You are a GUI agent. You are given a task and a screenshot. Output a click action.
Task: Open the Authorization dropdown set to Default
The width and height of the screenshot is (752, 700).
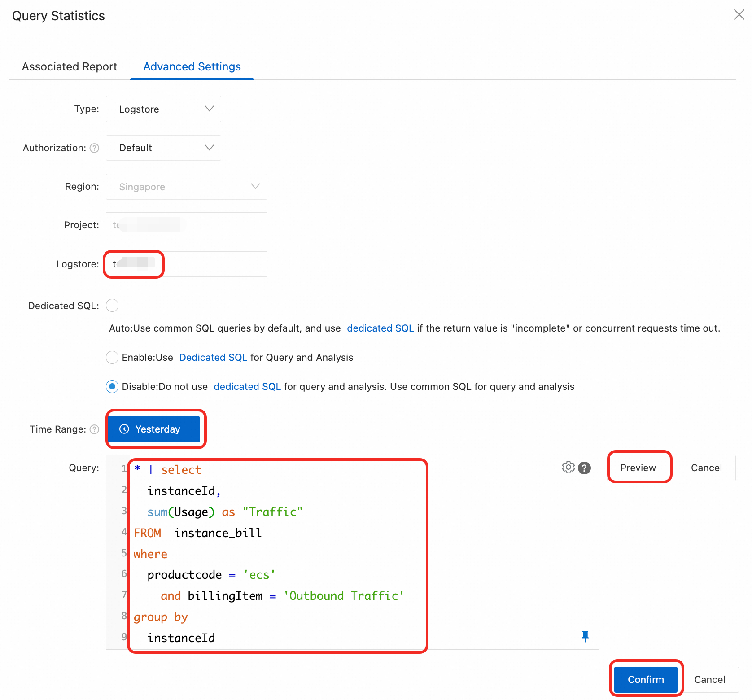[163, 148]
